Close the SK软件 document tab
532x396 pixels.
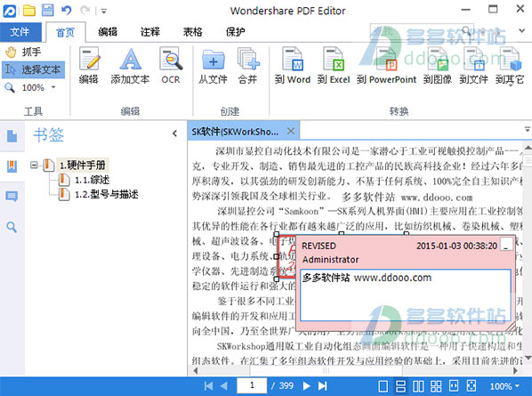pyautogui.click(x=291, y=131)
